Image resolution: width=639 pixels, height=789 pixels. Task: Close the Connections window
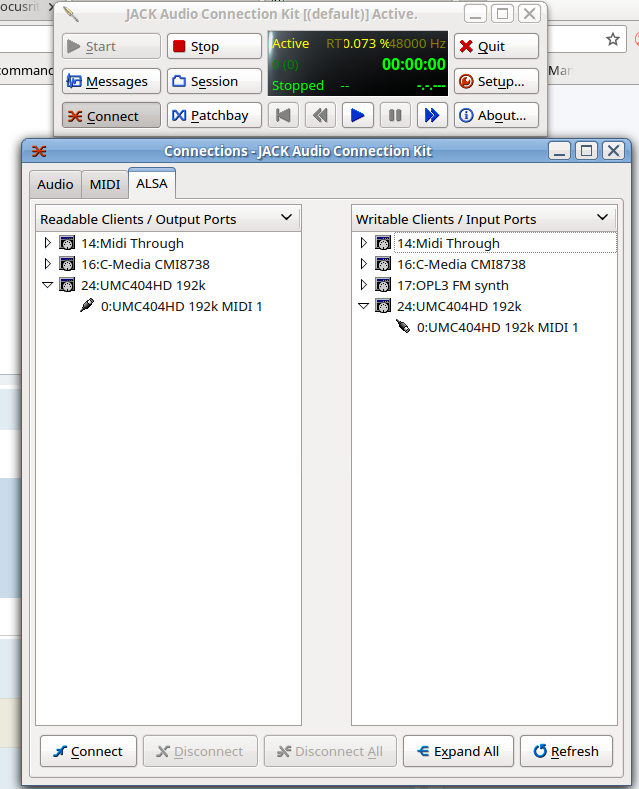click(613, 150)
